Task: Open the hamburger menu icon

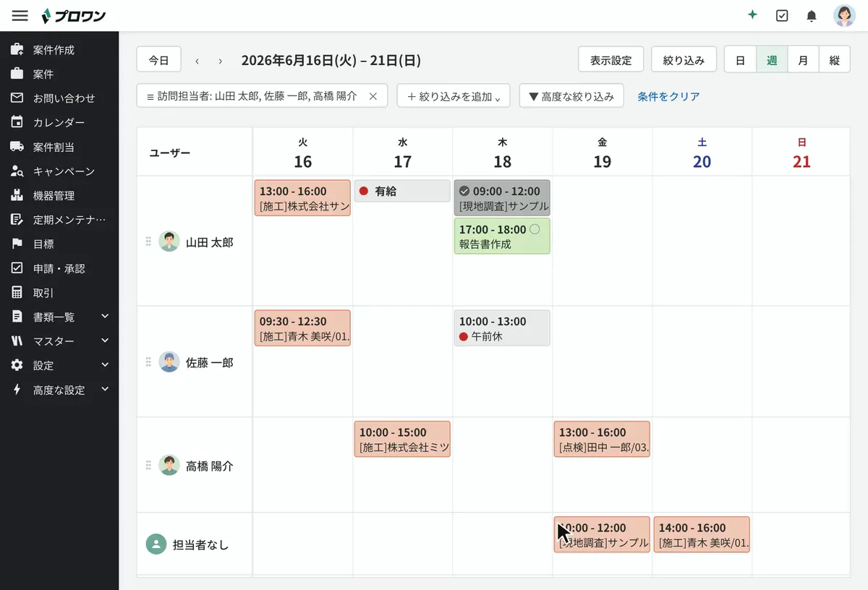Action: (x=20, y=15)
